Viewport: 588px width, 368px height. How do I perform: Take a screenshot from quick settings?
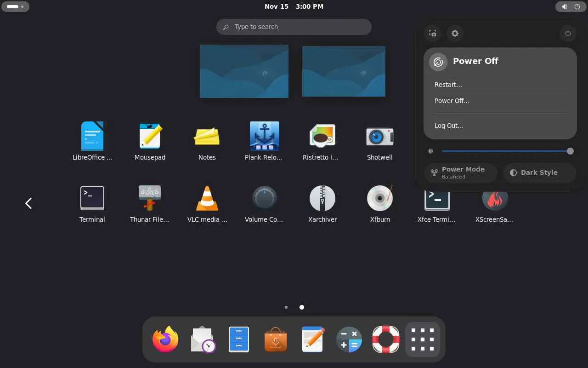point(432,33)
